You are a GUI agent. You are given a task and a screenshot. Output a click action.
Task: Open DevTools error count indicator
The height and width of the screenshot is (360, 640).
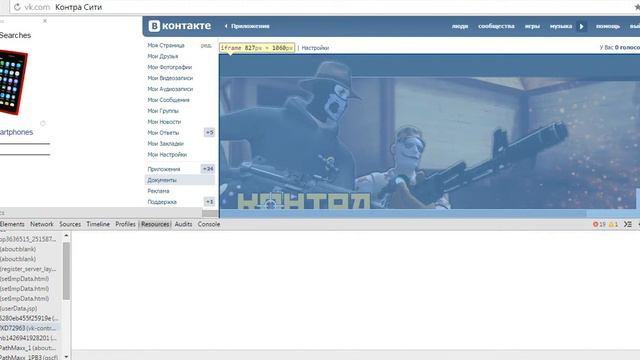599,224
